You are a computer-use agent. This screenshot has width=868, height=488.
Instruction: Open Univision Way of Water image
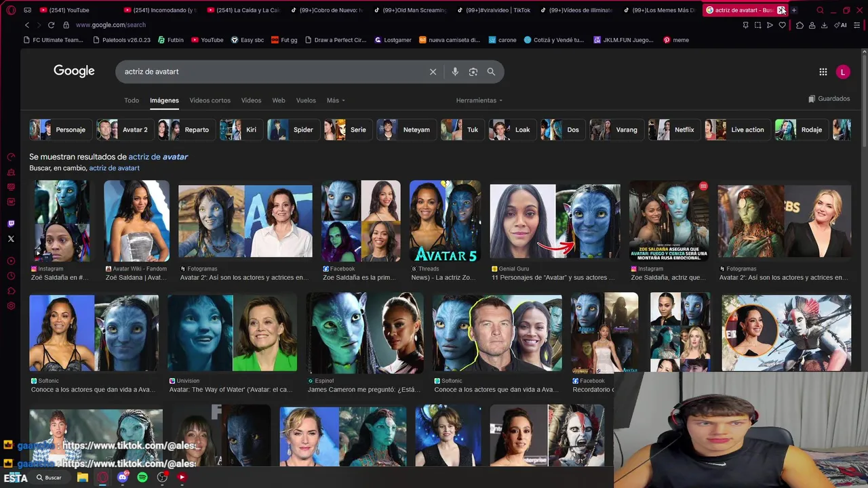pyautogui.click(x=232, y=333)
